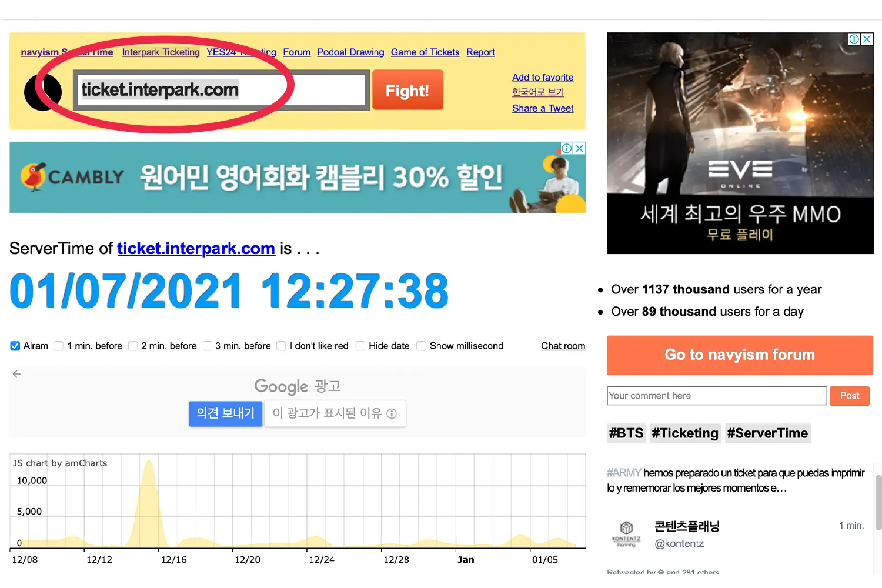
Task: Click the Your comment here input field
Action: 716,396
